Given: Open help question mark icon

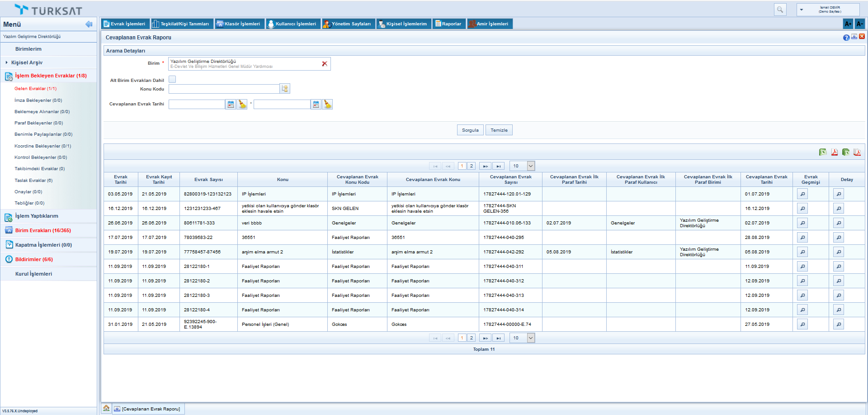Looking at the screenshot, I should coord(846,38).
